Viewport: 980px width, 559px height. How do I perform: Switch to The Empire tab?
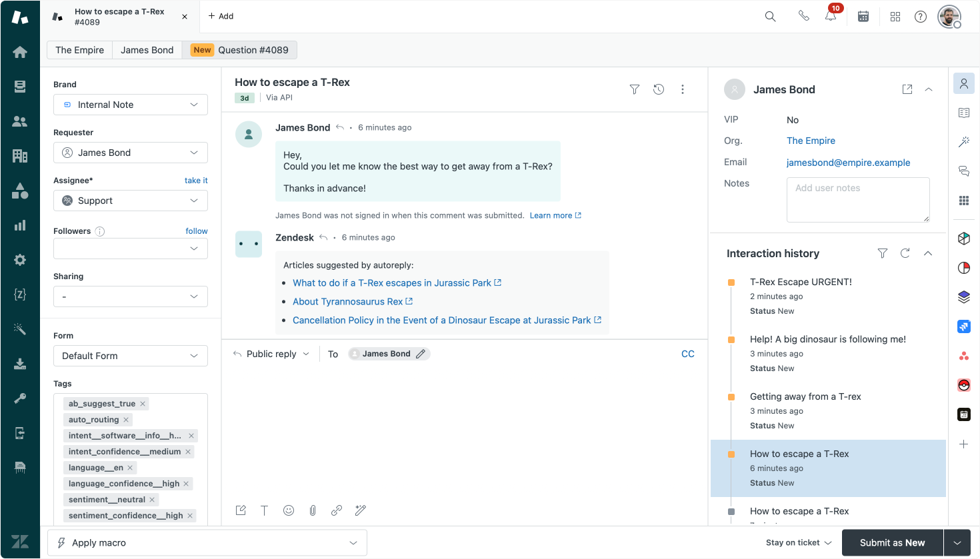click(80, 50)
